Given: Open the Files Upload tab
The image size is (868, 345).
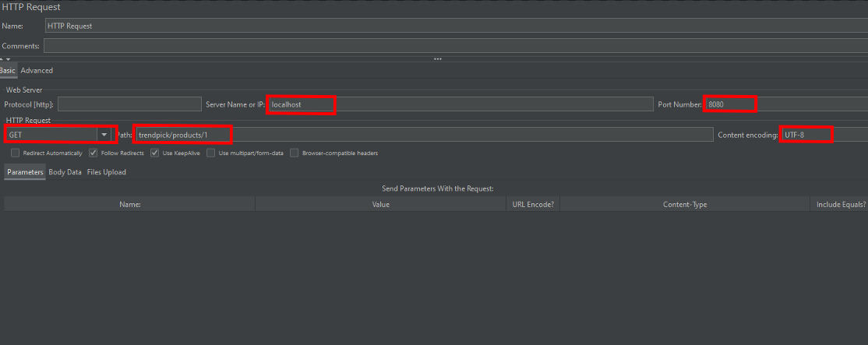Looking at the screenshot, I should tap(106, 172).
